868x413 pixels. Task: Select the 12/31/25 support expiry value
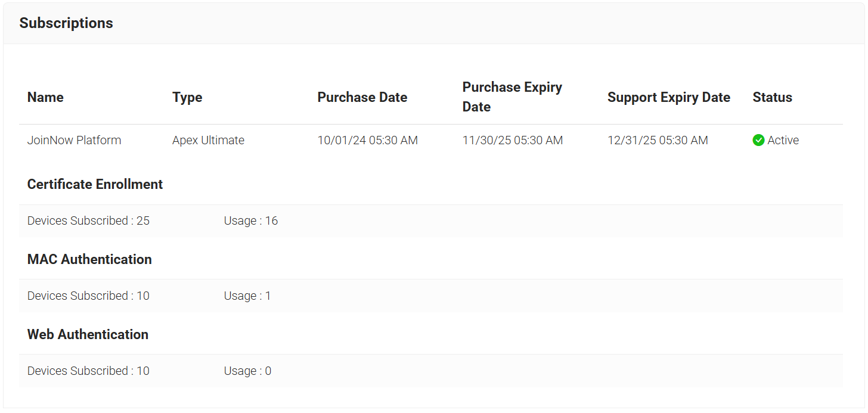point(658,141)
